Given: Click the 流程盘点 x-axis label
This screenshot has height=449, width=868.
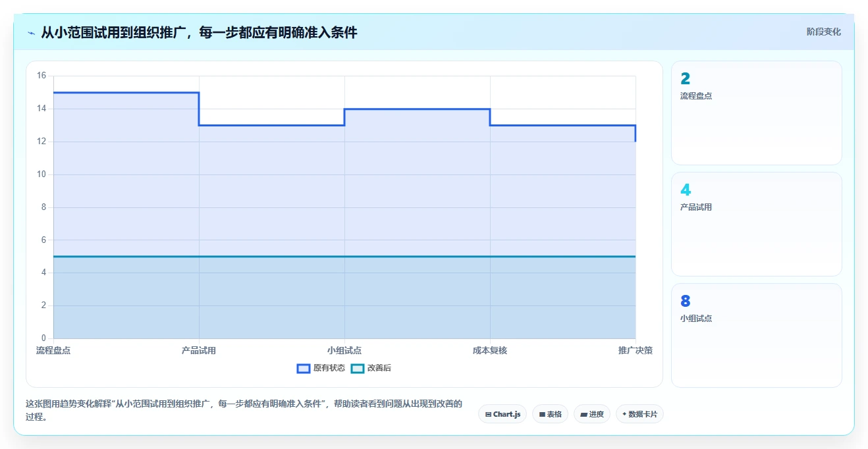Looking at the screenshot, I should [x=53, y=350].
